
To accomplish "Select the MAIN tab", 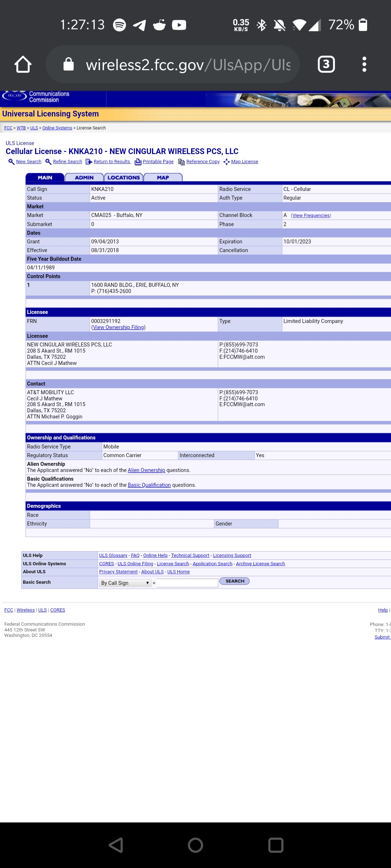I will tap(45, 178).
